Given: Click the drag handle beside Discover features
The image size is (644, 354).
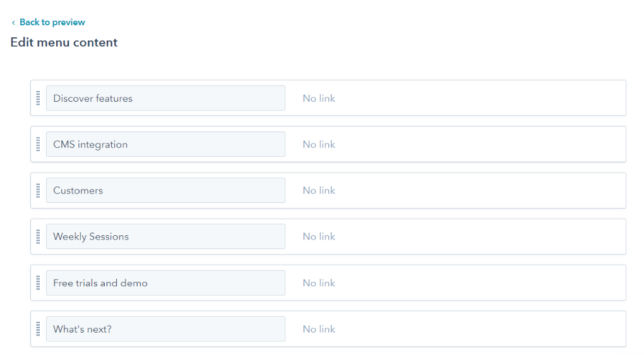Looking at the screenshot, I should (38, 98).
